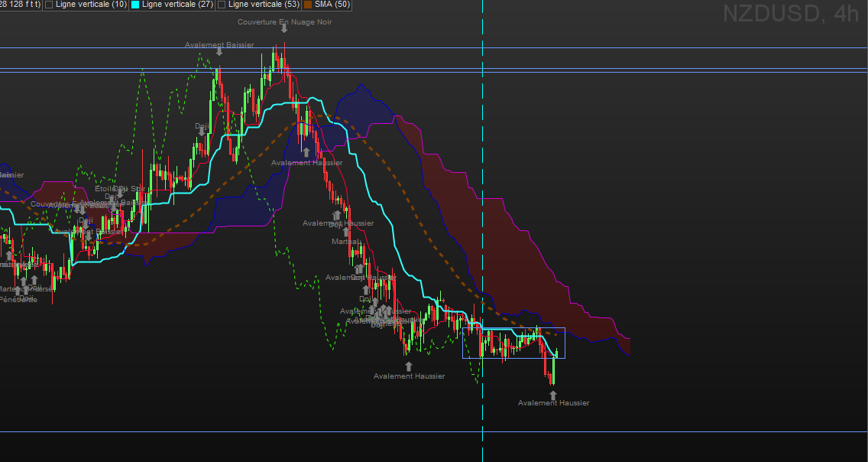Toggle the Ligne verticale (53) checkbox
The image size is (868, 462).
click(222, 5)
